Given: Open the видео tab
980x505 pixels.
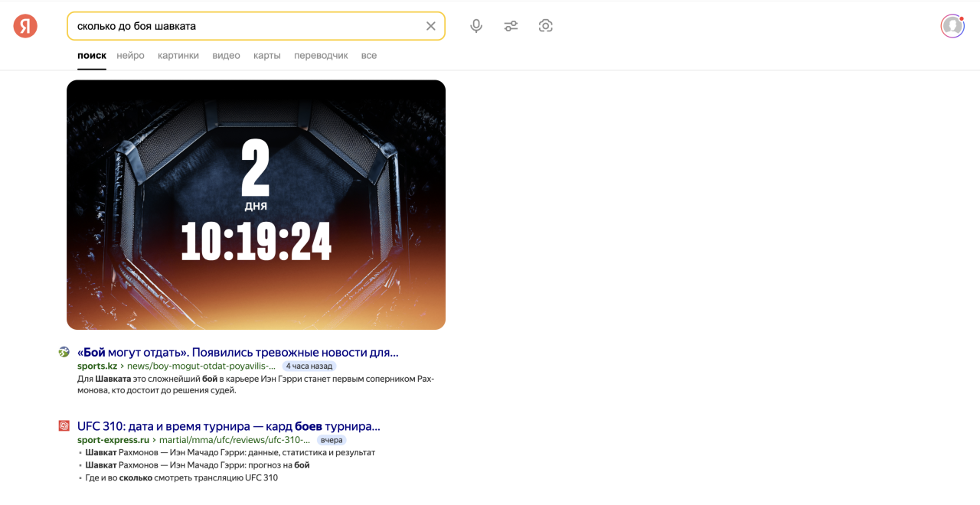Looking at the screenshot, I should point(226,56).
